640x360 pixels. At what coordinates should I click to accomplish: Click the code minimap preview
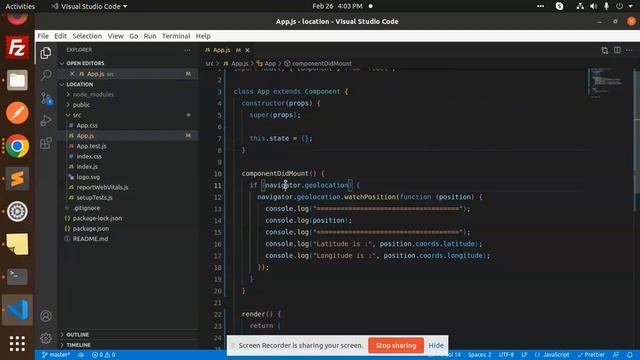point(607,82)
